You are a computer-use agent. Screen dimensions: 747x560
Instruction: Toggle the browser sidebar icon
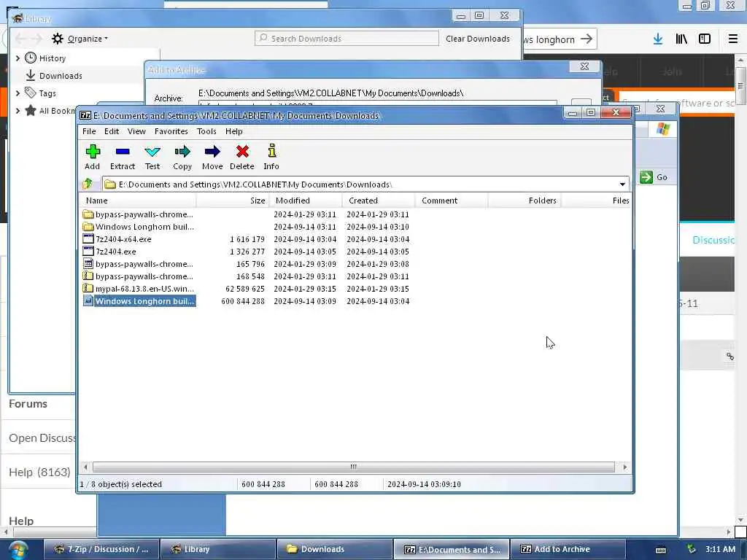tap(705, 39)
